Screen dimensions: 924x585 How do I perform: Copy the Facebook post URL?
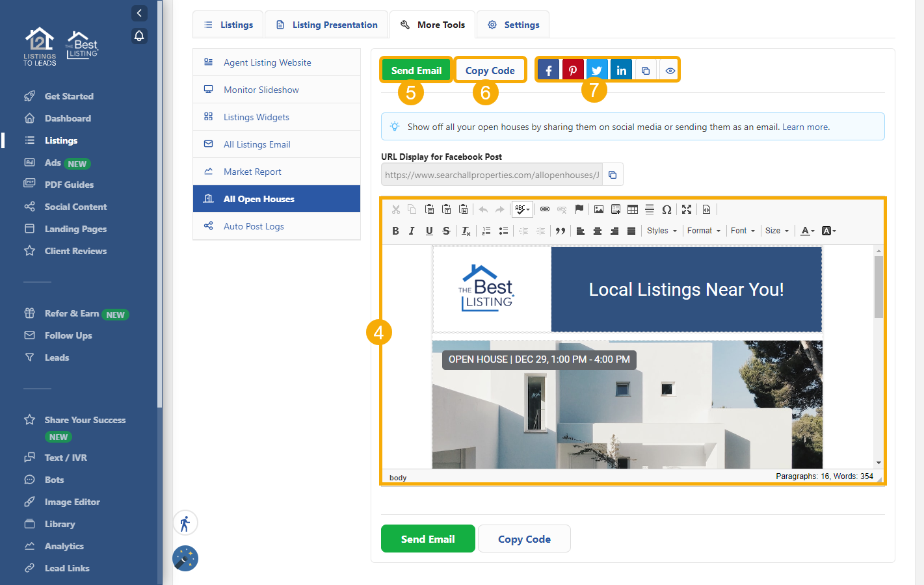(x=613, y=175)
